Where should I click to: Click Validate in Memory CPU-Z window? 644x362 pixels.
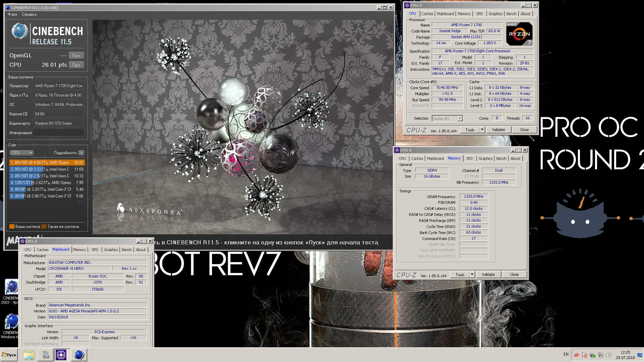tap(488, 275)
